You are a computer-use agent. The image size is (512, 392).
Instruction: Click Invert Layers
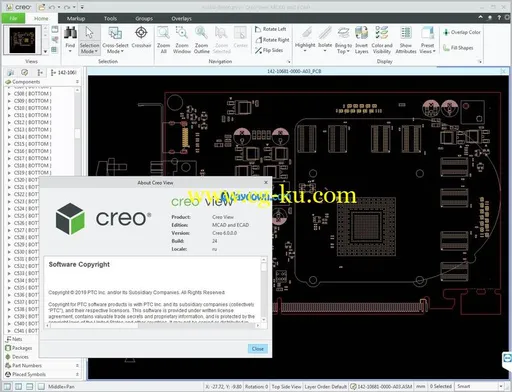point(361,40)
